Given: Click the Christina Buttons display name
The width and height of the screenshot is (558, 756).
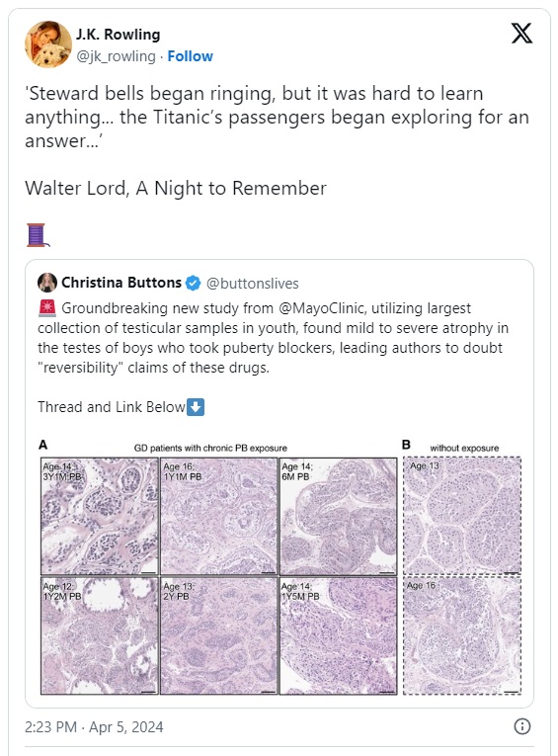Looking at the screenshot, I should [x=121, y=283].
